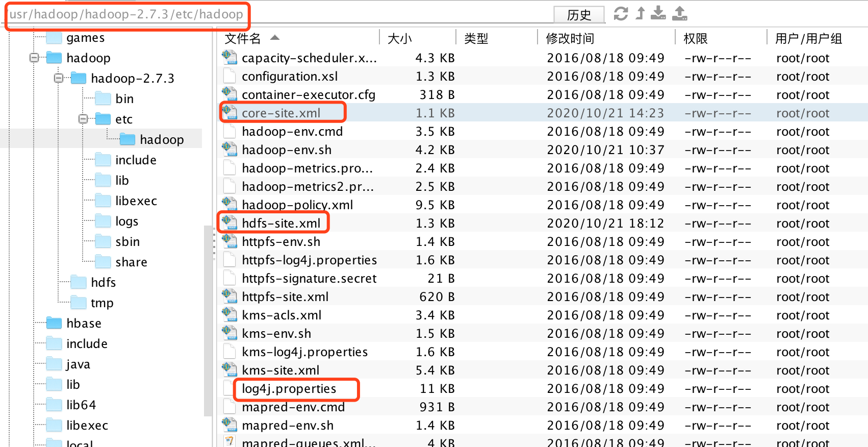Viewport: 868px width, 447px height.
Task: Click the core-site.xml file icon
Action: coord(229,112)
